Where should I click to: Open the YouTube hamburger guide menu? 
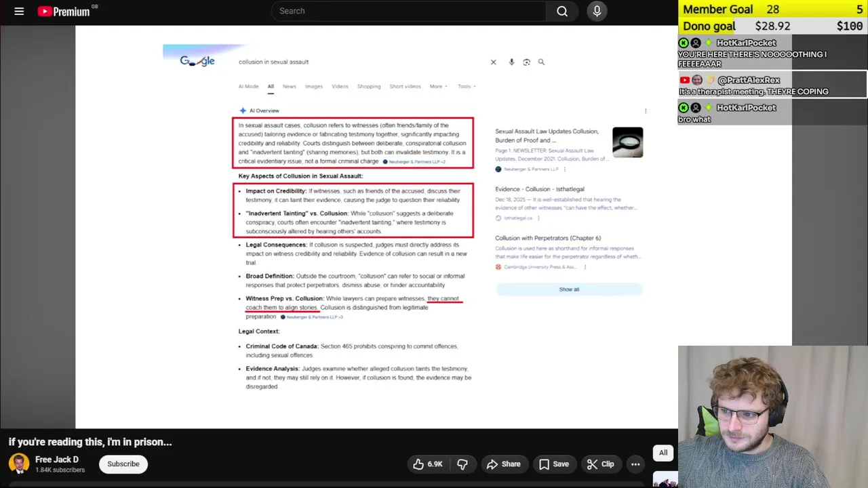point(19,11)
